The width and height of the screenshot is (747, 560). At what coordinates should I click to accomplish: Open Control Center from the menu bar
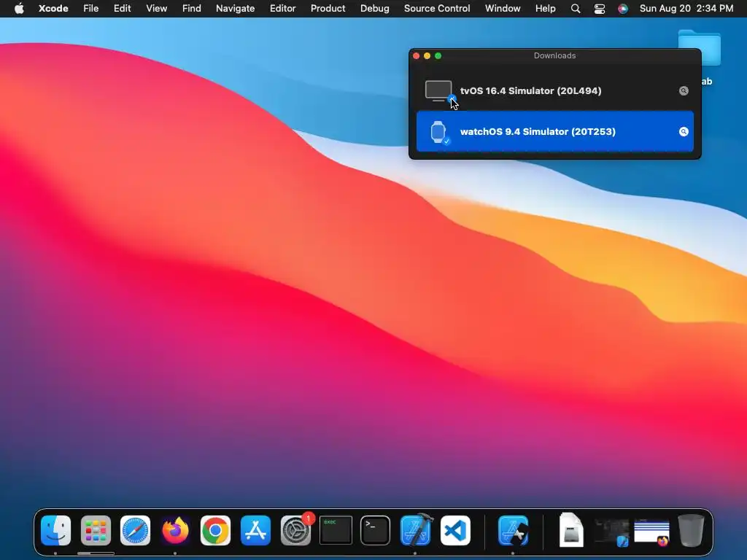pyautogui.click(x=600, y=9)
